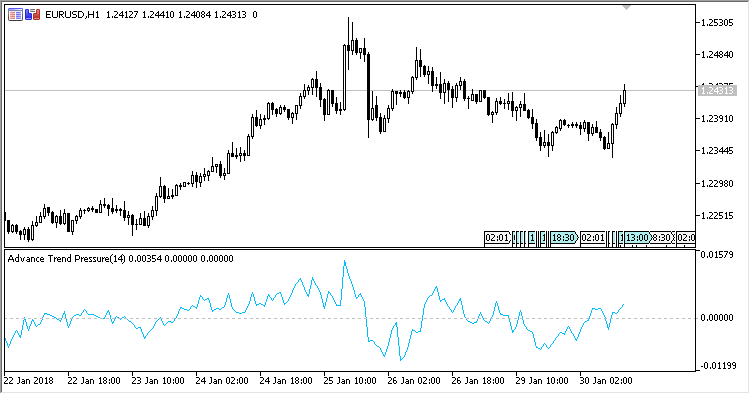The width and height of the screenshot is (750, 394).
Task: Click the -0.01199 indicator scale value
Action: click(x=717, y=366)
